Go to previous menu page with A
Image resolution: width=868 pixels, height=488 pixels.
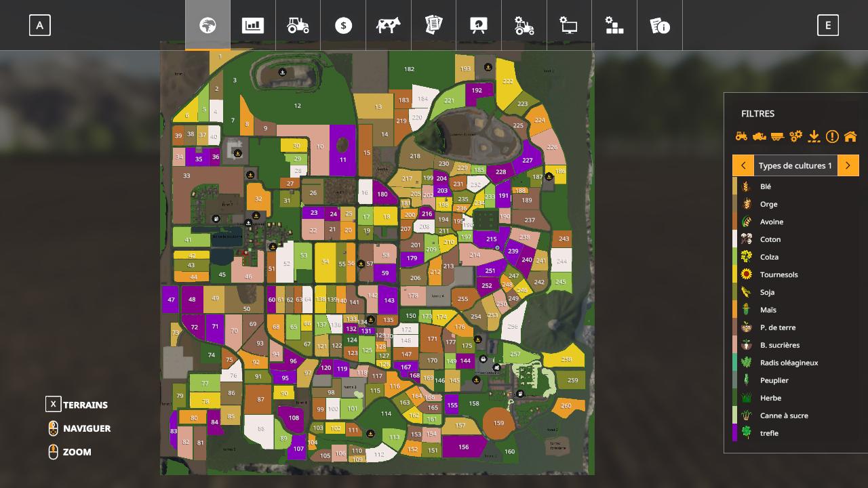40,26
